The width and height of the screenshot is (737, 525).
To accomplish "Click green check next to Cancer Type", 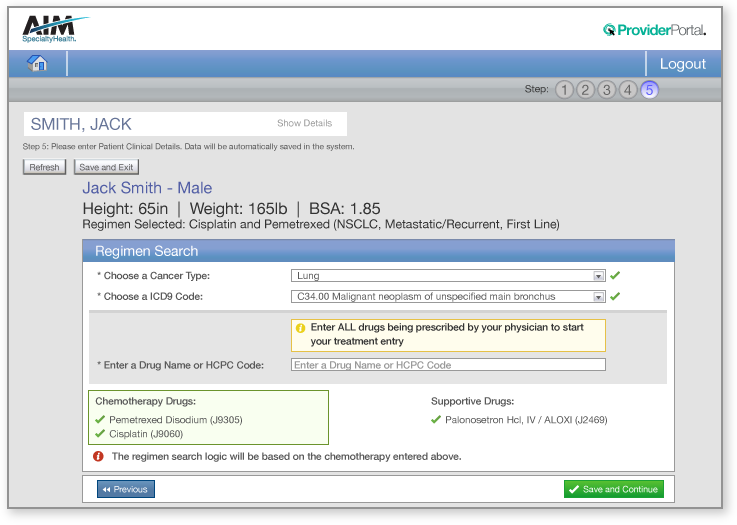I will [x=616, y=275].
